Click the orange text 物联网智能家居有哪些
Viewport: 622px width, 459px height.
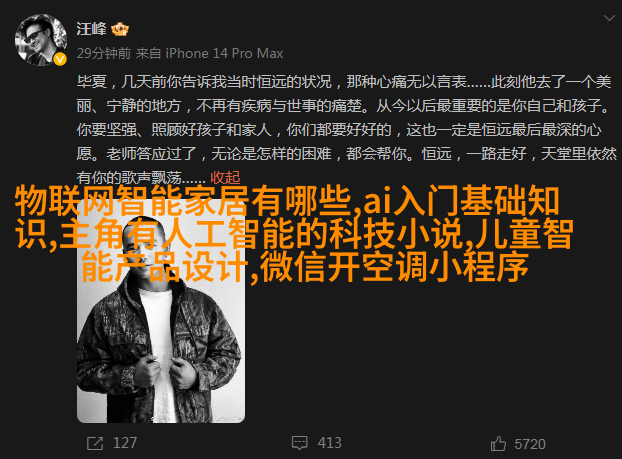pyautogui.click(x=183, y=201)
